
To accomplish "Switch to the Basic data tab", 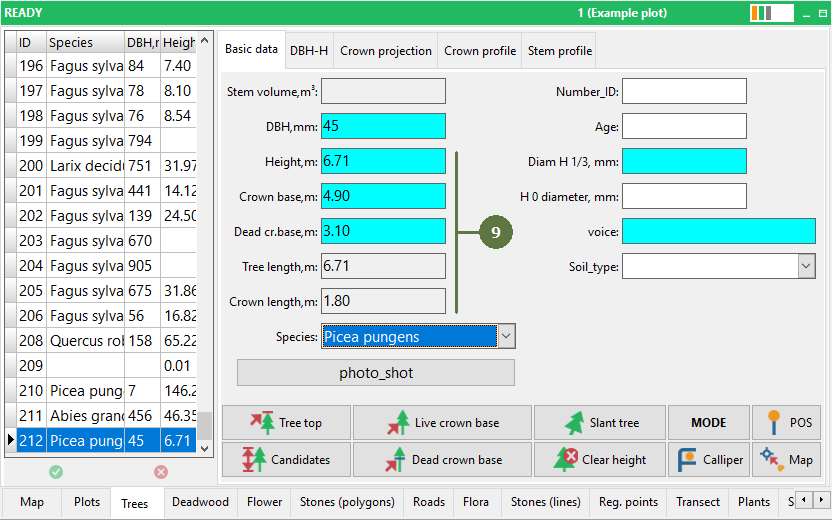I will pyautogui.click(x=252, y=49).
